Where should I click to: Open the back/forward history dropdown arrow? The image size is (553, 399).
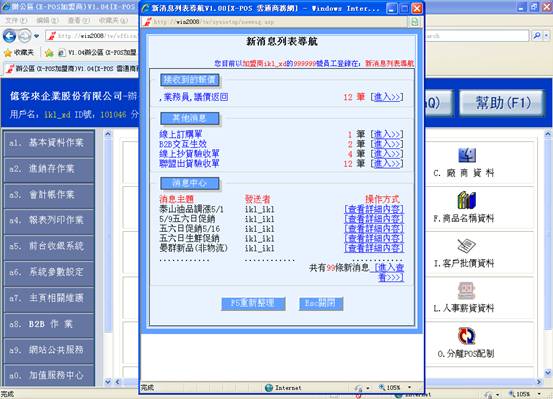tap(37, 36)
